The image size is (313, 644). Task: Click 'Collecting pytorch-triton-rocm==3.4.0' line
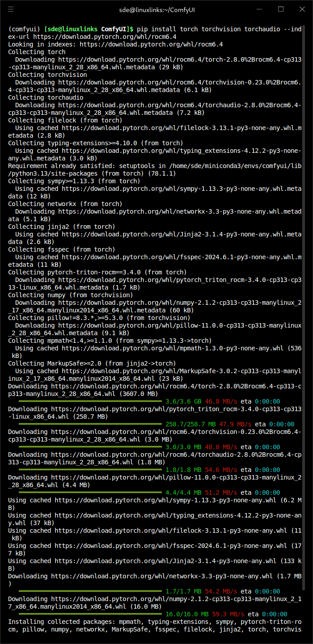(x=97, y=272)
